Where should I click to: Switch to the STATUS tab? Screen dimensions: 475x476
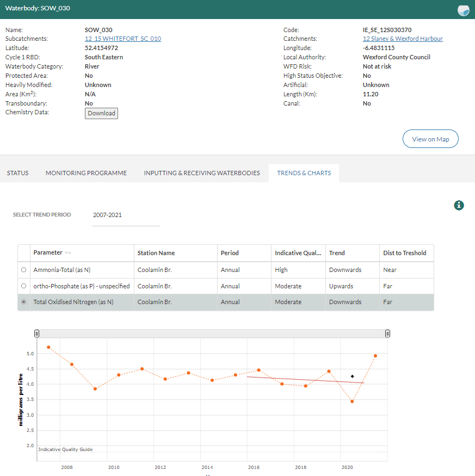[x=17, y=173]
